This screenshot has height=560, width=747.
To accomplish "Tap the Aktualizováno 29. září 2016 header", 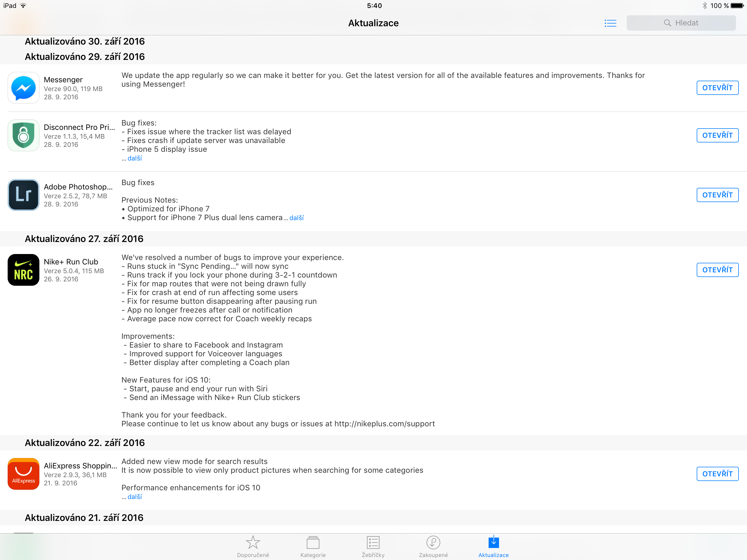I will [x=85, y=57].
